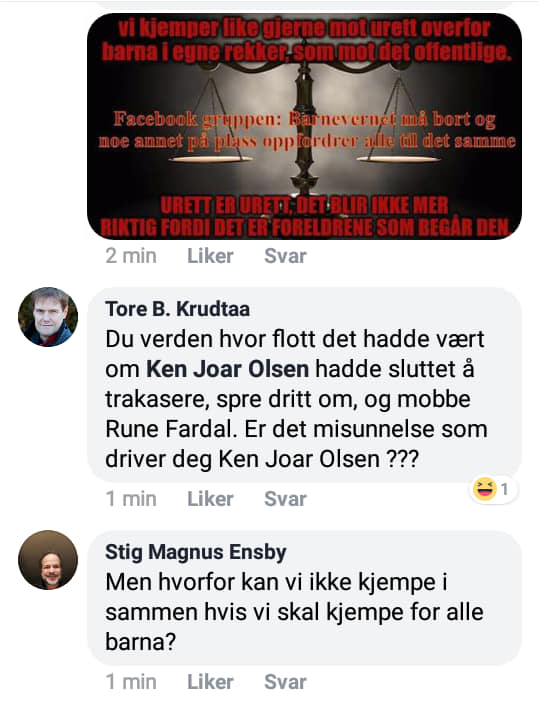This screenshot has height=728, width=538.
Task: Click the laughing emoji reaction icon
Action: tap(485, 489)
